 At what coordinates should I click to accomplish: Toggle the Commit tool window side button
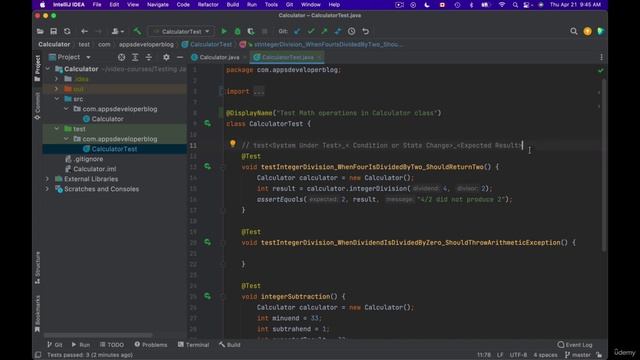[37, 106]
